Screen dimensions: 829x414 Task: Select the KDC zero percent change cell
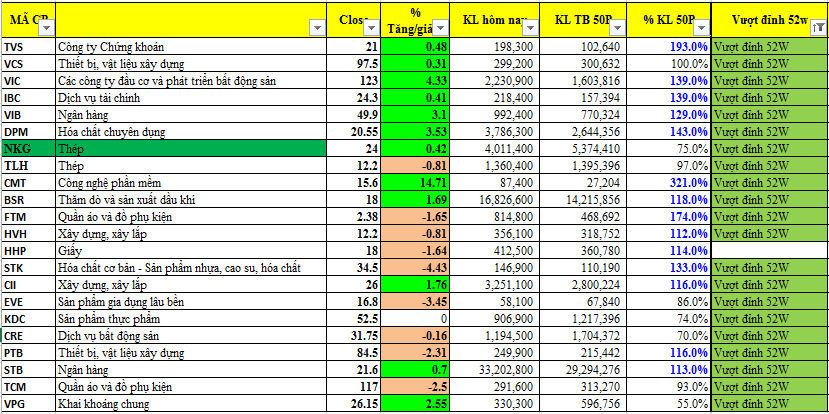[x=418, y=319]
